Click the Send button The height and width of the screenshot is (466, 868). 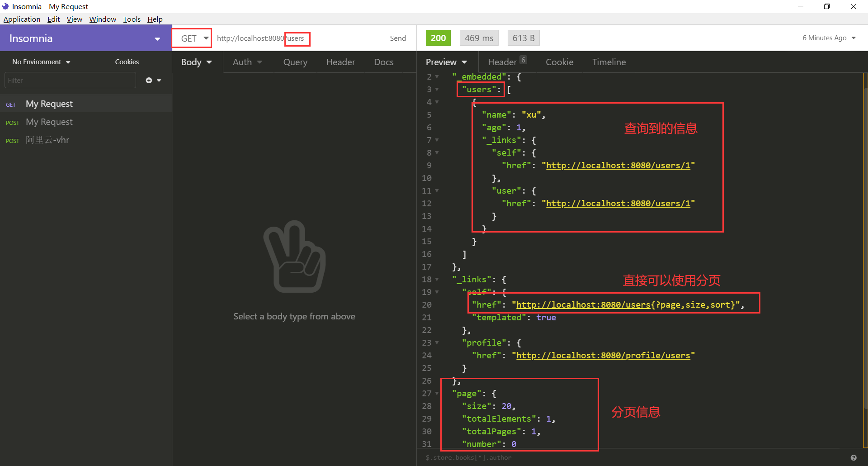coord(398,38)
